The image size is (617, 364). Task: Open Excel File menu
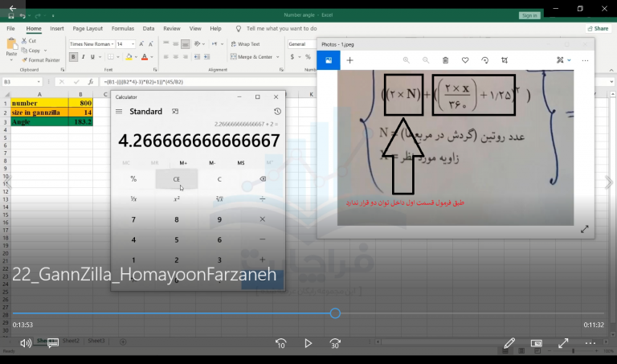10,29
